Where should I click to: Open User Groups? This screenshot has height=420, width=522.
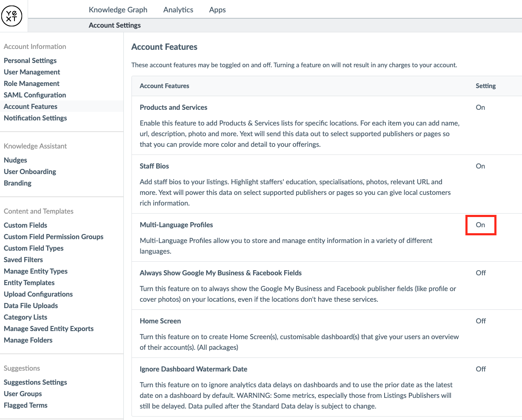point(23,394)
